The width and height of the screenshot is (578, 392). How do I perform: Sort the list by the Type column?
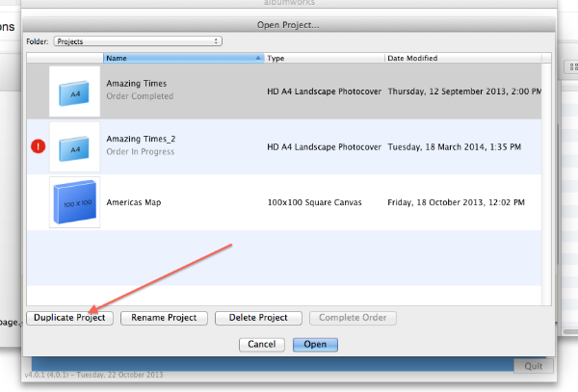(x=324, y=58)
